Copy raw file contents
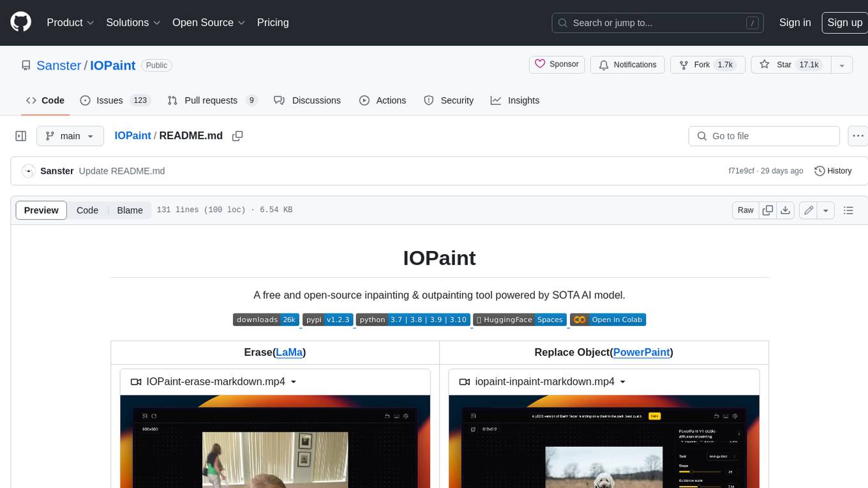Viewport: 868px width, 488px height. (768, 210)
